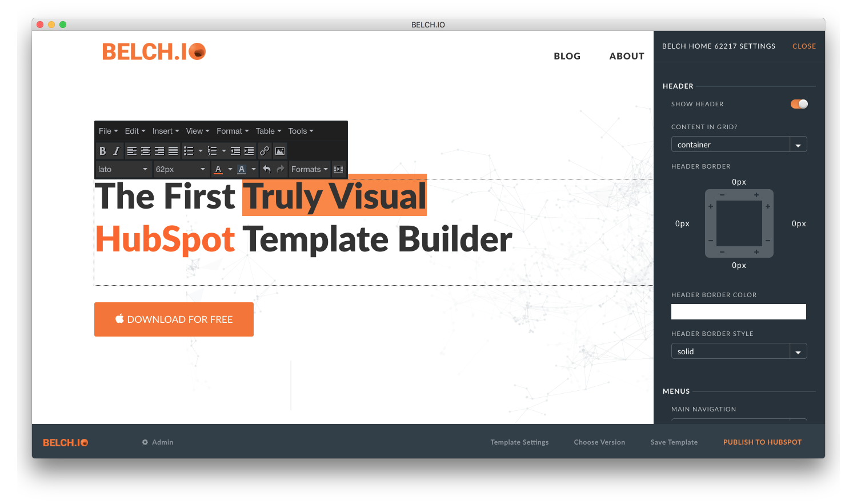Screen dimensions: 857x504
Task: Click Publish to HubSpot
Action: (762, 442)
